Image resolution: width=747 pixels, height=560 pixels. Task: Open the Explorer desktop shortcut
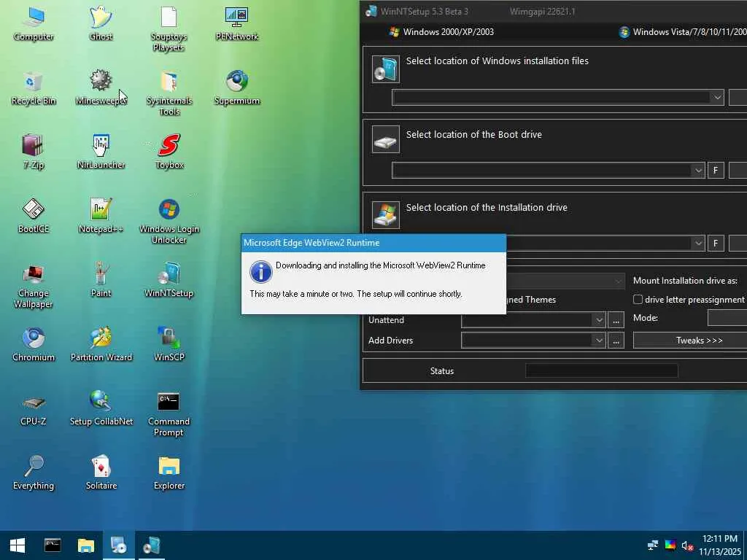point(169,472)
